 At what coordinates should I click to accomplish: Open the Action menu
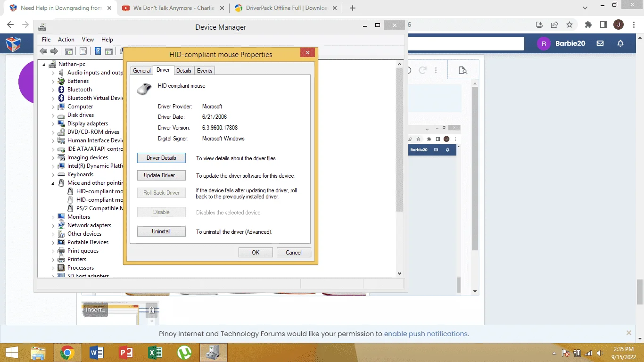tap(66, 40)
